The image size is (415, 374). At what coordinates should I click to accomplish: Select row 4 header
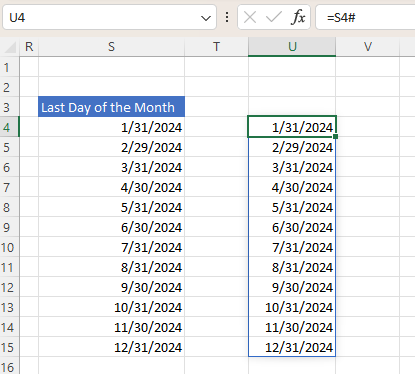10,127
